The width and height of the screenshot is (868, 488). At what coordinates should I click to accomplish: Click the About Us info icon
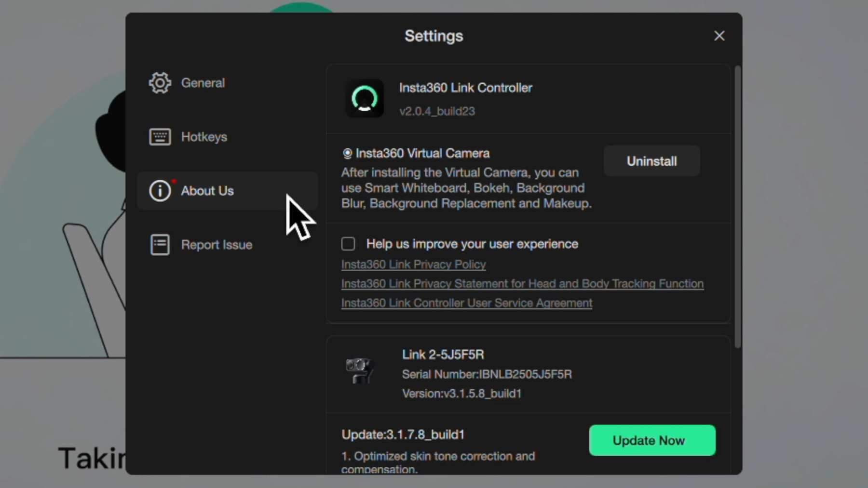(x=160, y=191)
